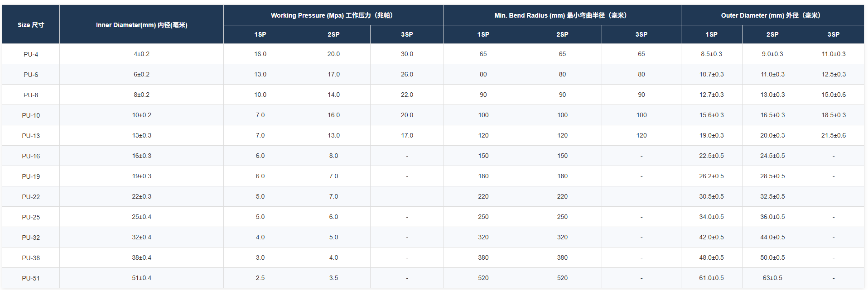Click outer diameter value 8.5±0.3
This screenshot has height=290, width=868.
(712, 54)
